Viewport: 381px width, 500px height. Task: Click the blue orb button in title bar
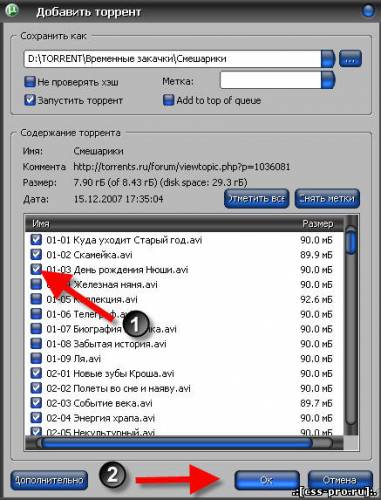368,10
